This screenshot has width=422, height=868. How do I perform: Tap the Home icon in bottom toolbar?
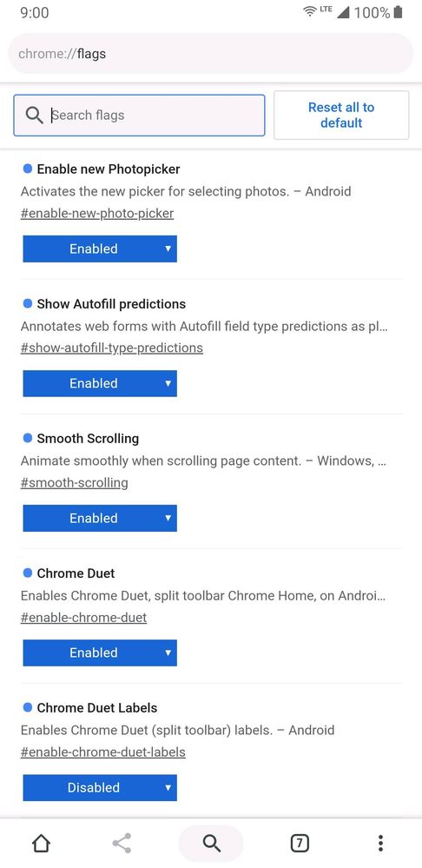coord(41,843)
